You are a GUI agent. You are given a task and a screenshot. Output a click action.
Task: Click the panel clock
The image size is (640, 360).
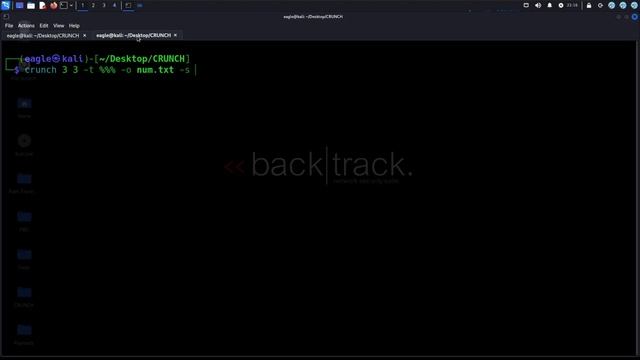[x=572, y=5]
